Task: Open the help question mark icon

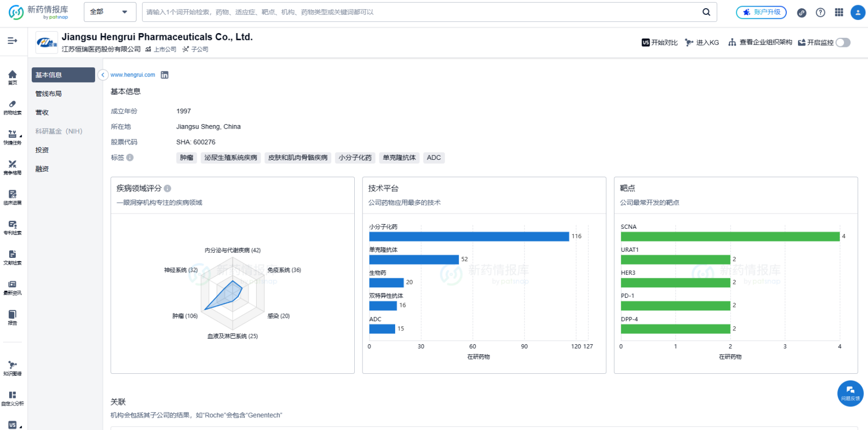Action: (820, 12)
